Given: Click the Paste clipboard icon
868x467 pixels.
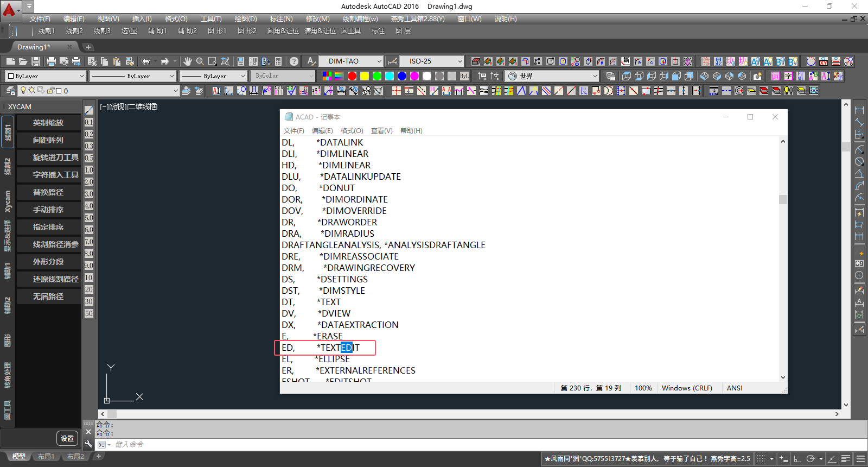Looking at the screenshot, I should tap(117, 61).
